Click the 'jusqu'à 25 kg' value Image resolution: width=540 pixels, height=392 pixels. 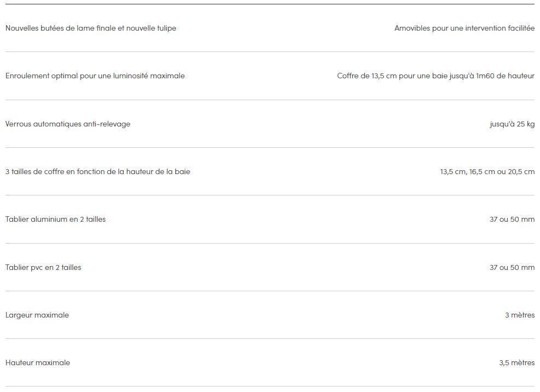click(512, 124)
